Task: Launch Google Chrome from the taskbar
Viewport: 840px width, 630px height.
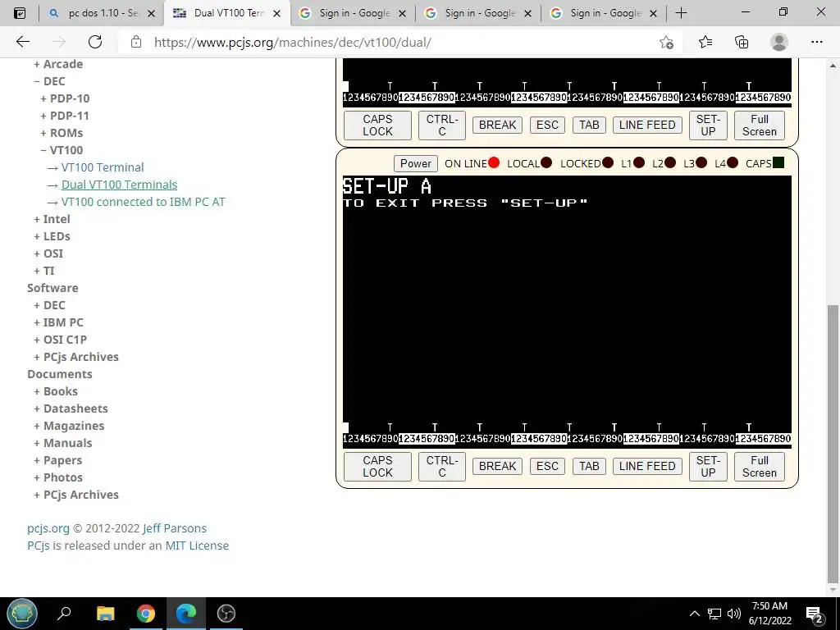Action: click(x=145, y=614)
